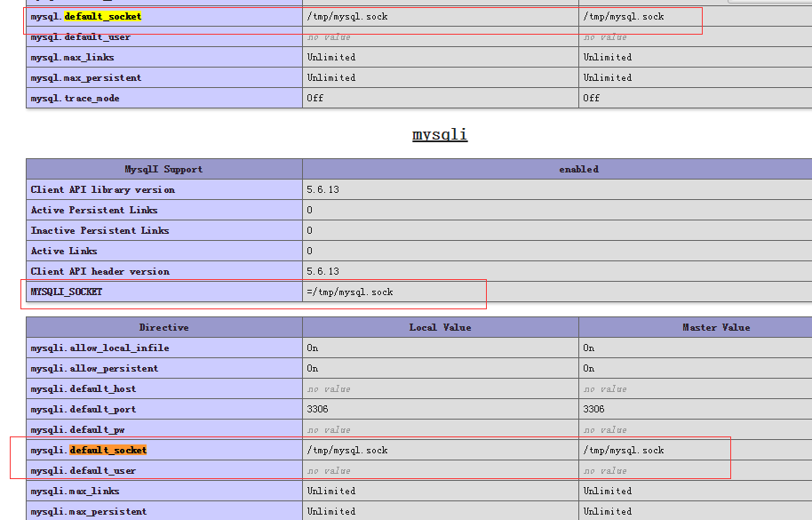
Task: Click mysqli.default_socket master value /tmp/mysql.sock
Action: point(624,451)
